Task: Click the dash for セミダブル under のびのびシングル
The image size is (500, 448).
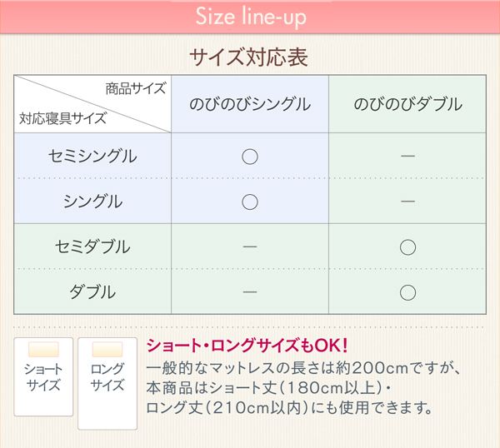Action: [x=250, y=246]
